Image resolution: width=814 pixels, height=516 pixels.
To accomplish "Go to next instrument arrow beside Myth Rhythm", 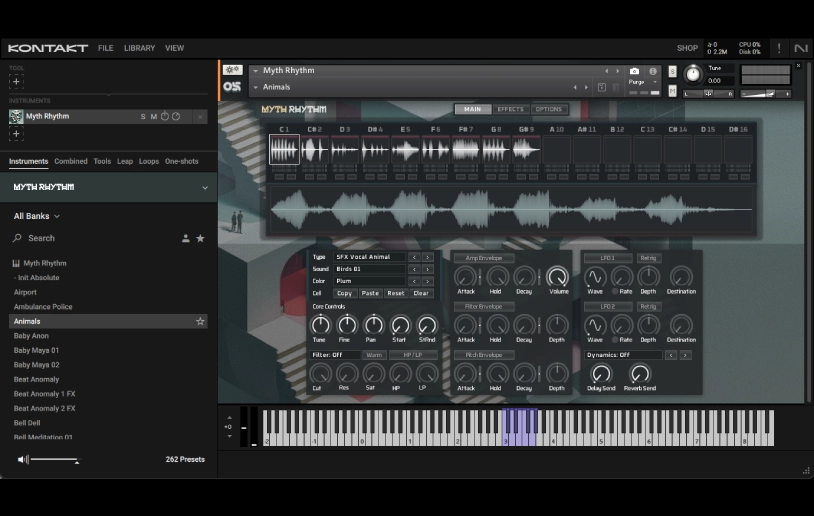I will tap(618, 71).
